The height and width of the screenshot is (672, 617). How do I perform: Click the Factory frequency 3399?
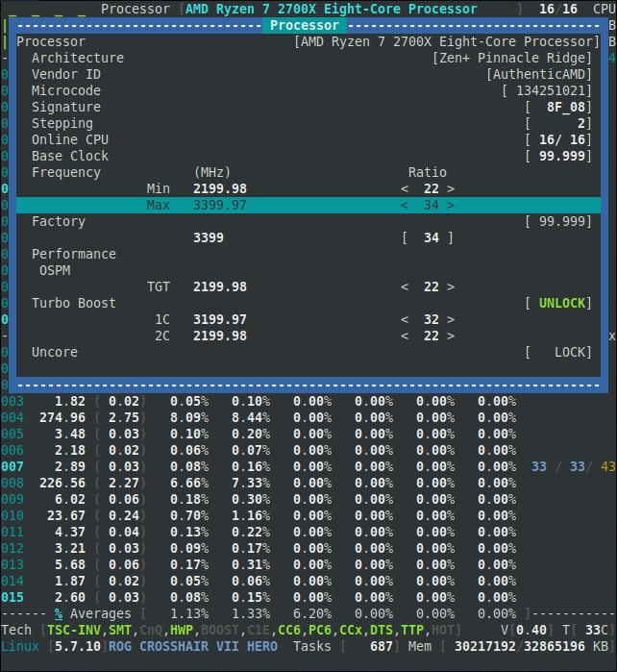click(x=209, y=237)
